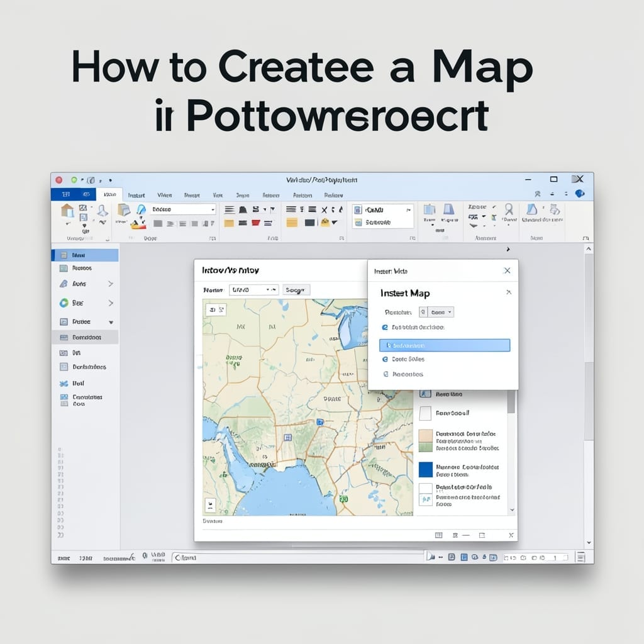Image resolution: width=644 pixels, height=644 pixels.
Task: Click the tall trapezoid page icon in the ribbon
Action: click(x=448, y=209)
